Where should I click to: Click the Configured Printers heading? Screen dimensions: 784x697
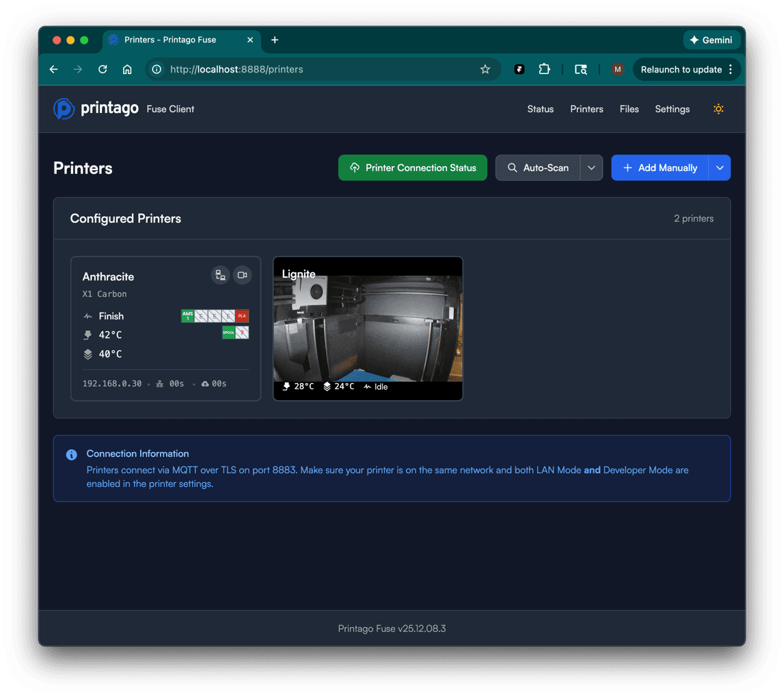[x=126, y=219]
